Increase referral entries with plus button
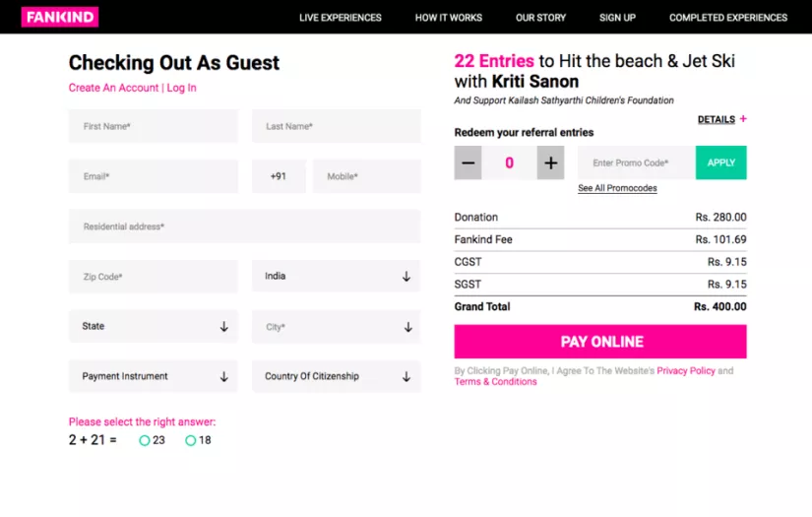The image size is (812, 517). point(550,162)
